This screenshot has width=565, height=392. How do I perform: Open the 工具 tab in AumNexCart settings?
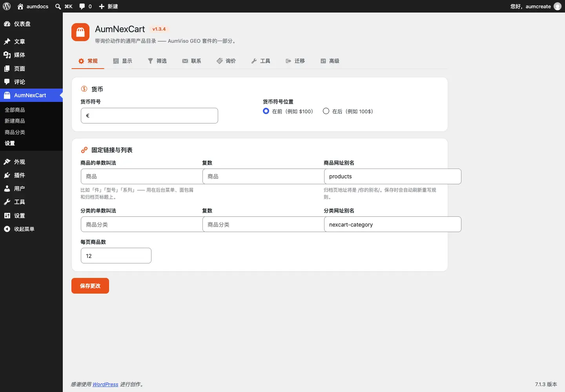click(261, 61)
